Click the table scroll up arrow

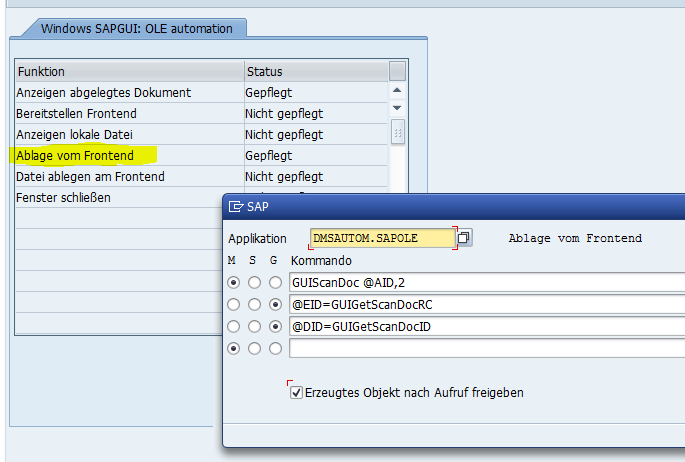[397, 90]
